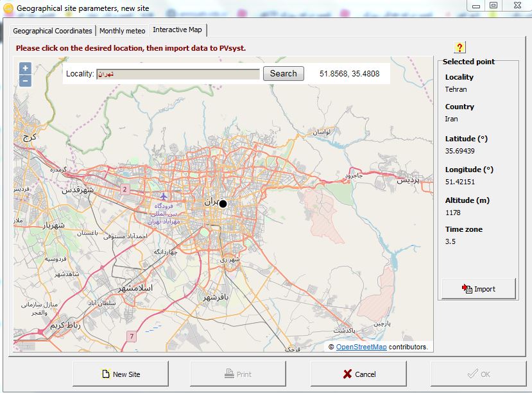Screen dimensions: 532x393
Task: Switch to Geographical Coordinates tab
Action: pyautogui.click(x=53, y=31)
